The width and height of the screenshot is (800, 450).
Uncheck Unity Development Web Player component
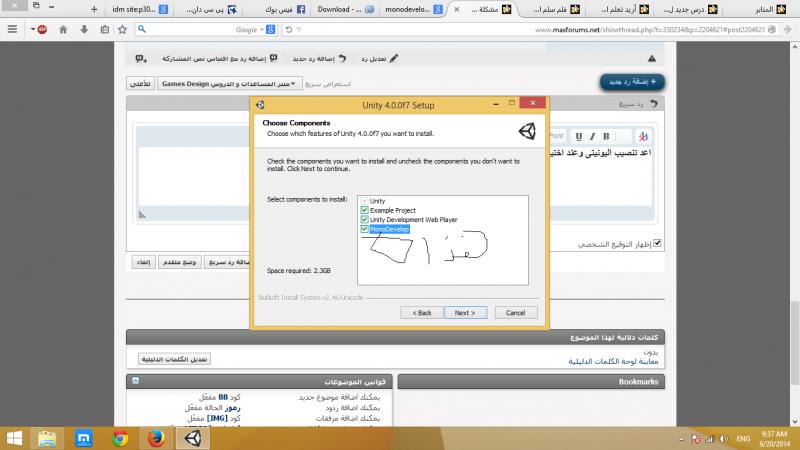(364, 219)
